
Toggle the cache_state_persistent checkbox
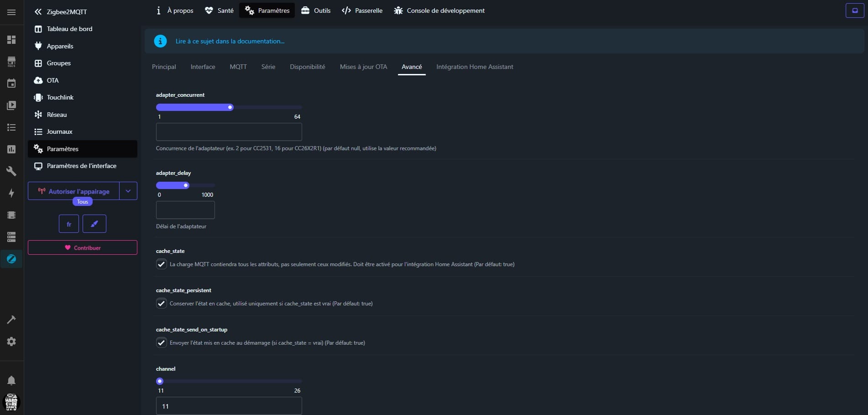[162, 304]
